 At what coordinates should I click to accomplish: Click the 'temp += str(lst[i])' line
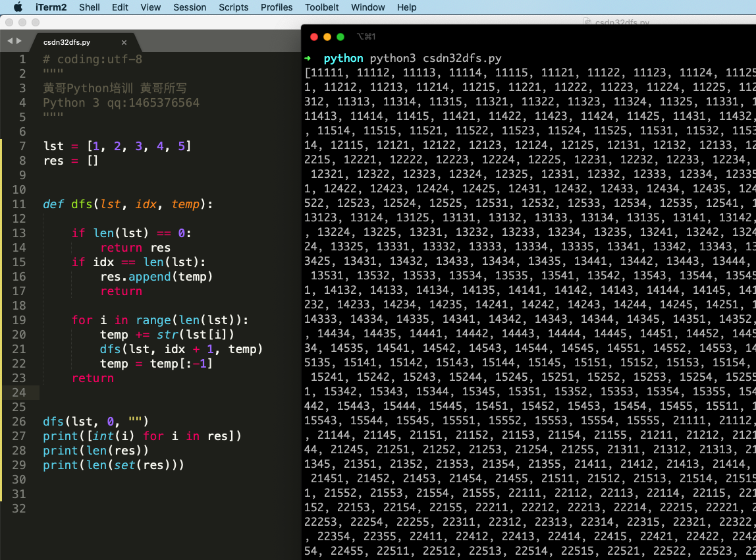click(x=167, y=334)
